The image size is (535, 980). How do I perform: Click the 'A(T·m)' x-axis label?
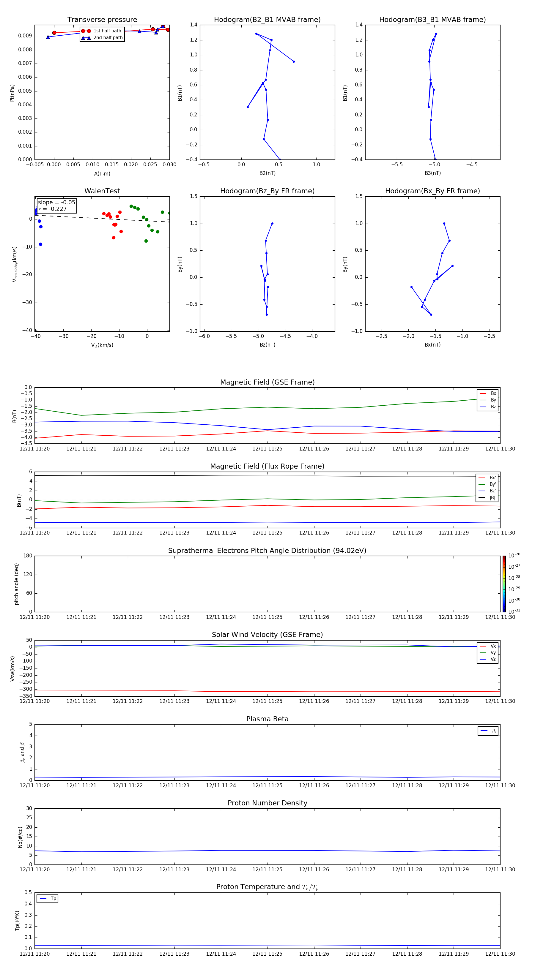(x=102, y=174)
